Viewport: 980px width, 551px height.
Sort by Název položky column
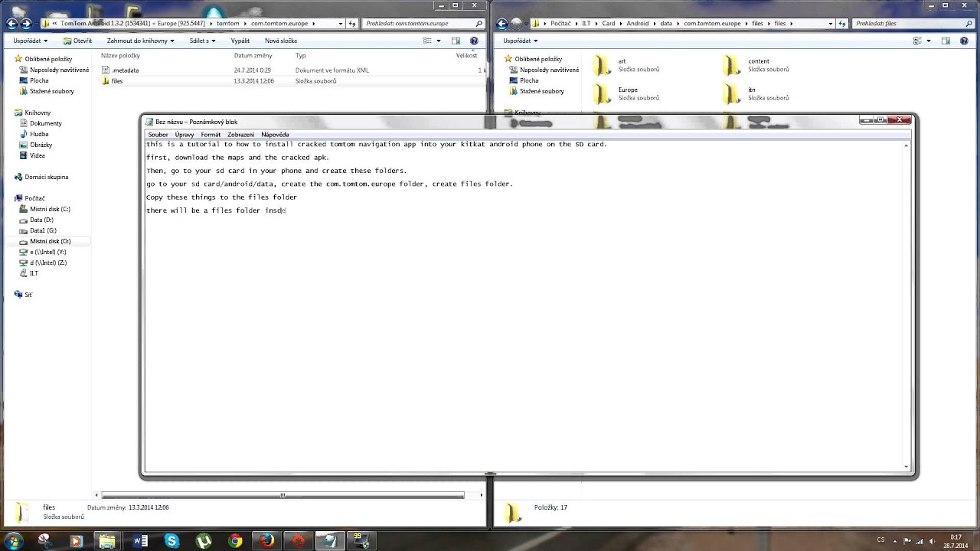pyautogui.click(x=120, y=55)
